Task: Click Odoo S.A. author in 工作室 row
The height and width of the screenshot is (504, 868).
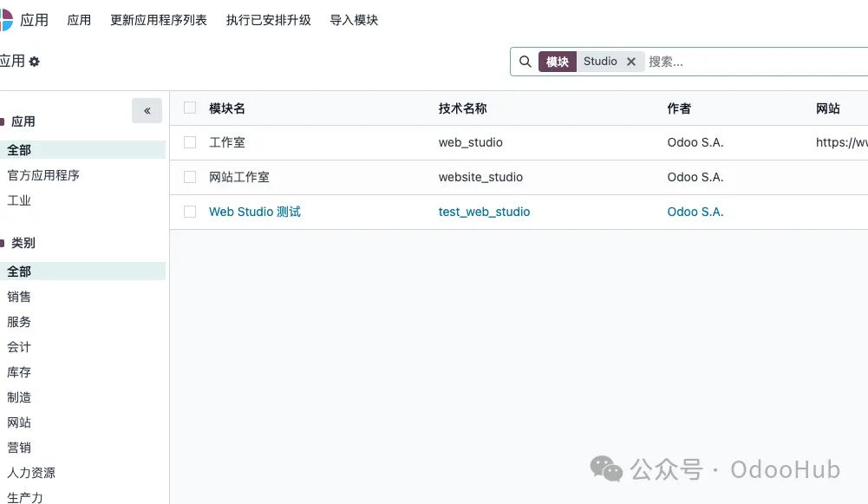Action: pos(695,142)
